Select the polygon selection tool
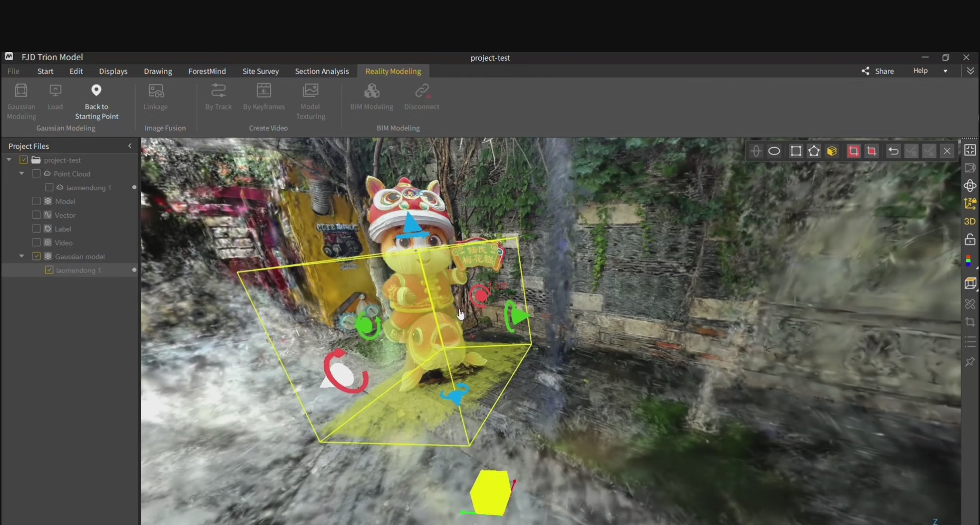This screenshot has height=525, width=980. coord(814,151)
